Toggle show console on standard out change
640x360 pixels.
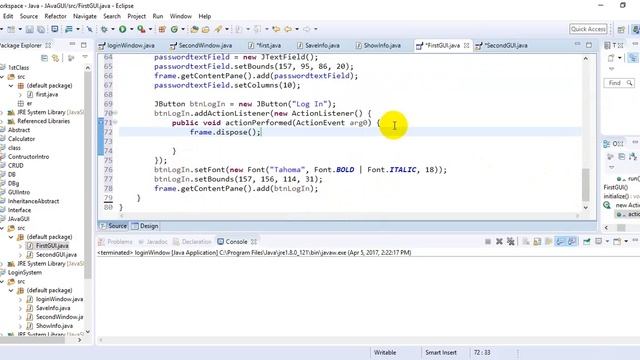click(x=560, y=242)
